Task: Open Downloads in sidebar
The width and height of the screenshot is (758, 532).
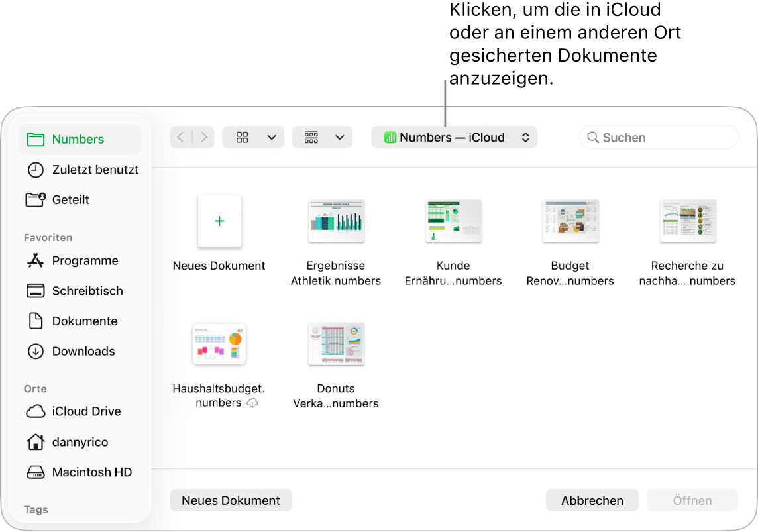Action: tap(80, 351)
